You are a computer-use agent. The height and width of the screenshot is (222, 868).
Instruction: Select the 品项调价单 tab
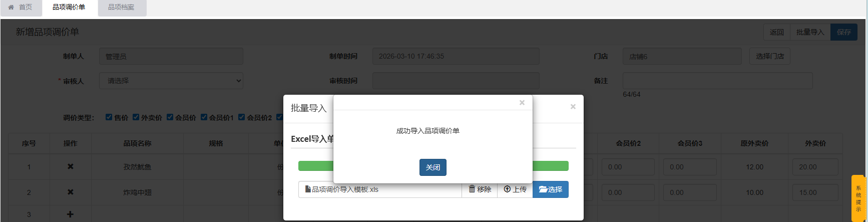pos(69,7)
